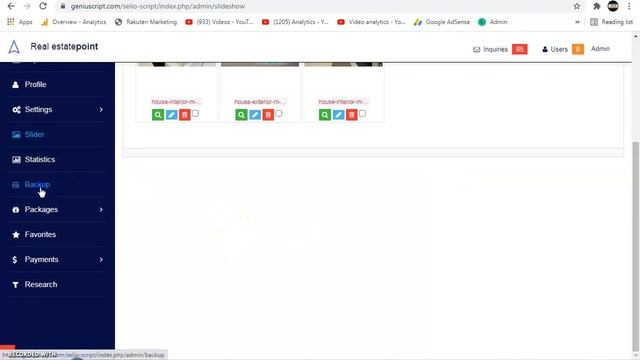
Task: Click trash icon on rightmost house-interior slide
Action: pyautogui.click(x=351, y=115)
